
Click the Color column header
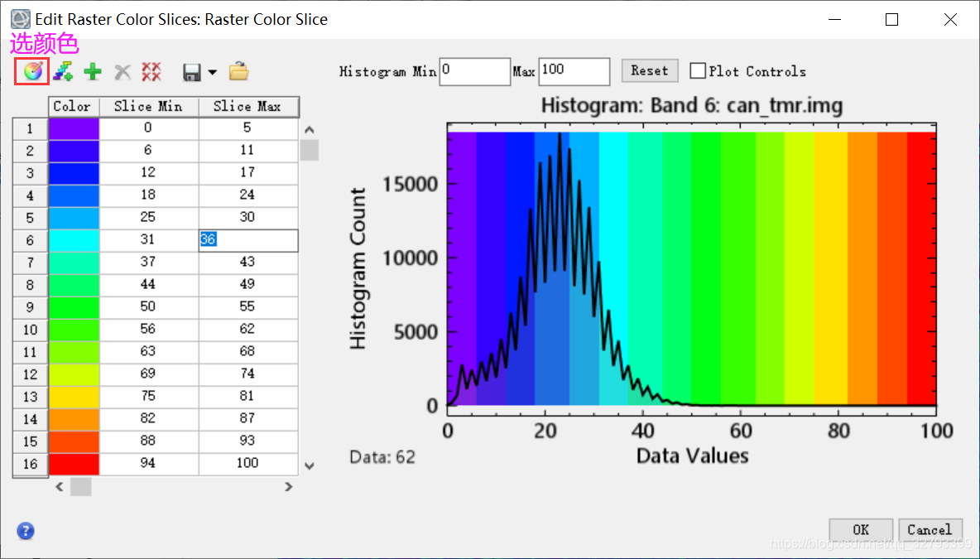[x=74, y=107]
